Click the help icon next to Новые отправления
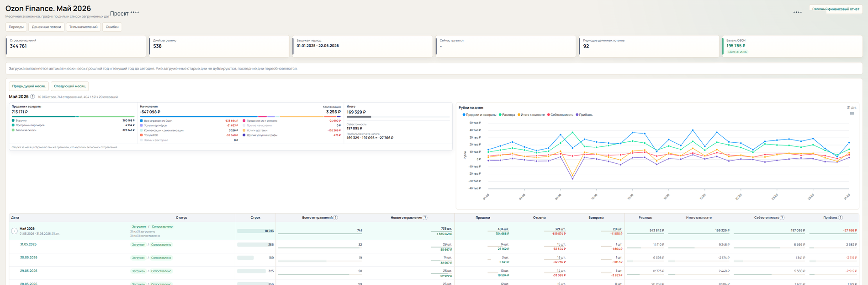 coord(425,218)
